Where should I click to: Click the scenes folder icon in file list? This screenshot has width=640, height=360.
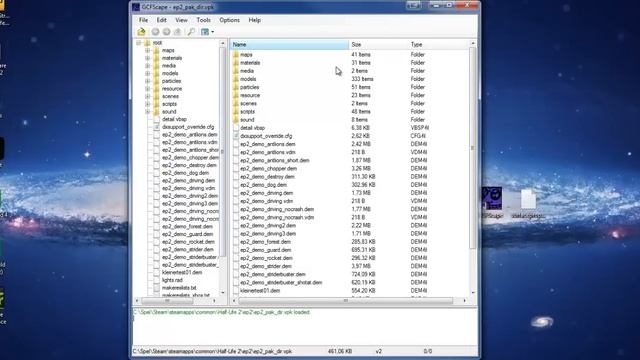pos(236,104)
